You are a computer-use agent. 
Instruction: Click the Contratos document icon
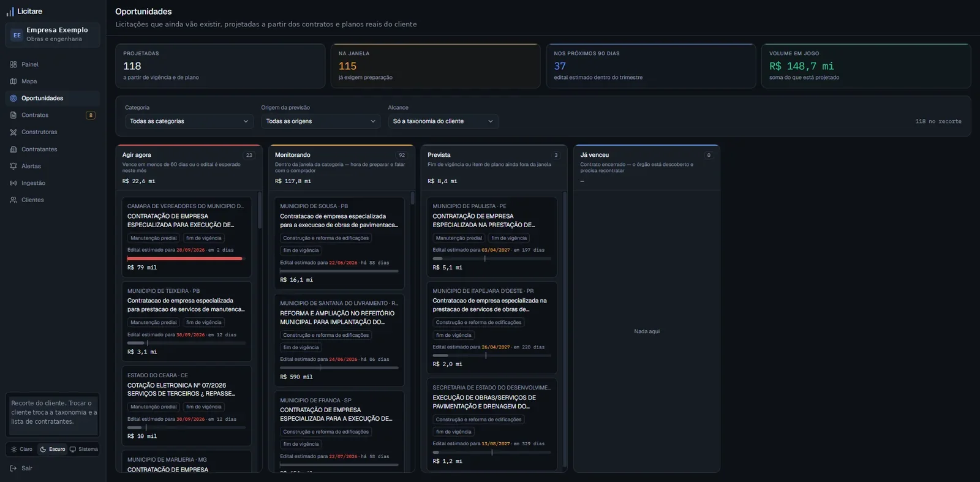(x=13, y=115)
